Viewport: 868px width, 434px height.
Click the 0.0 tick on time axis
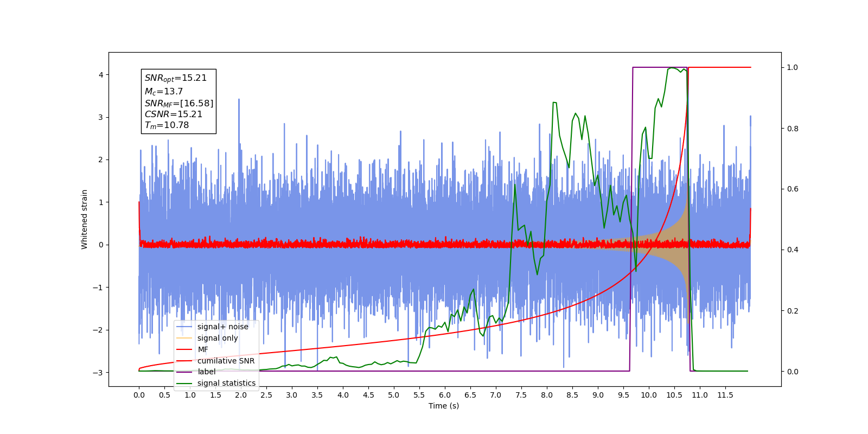(139, 395)
